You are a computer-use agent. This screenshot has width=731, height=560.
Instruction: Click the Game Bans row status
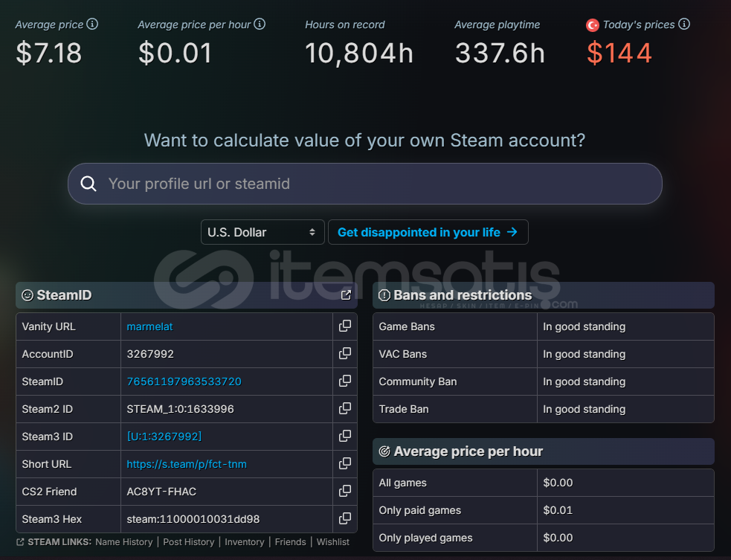[x=585, y=326]
